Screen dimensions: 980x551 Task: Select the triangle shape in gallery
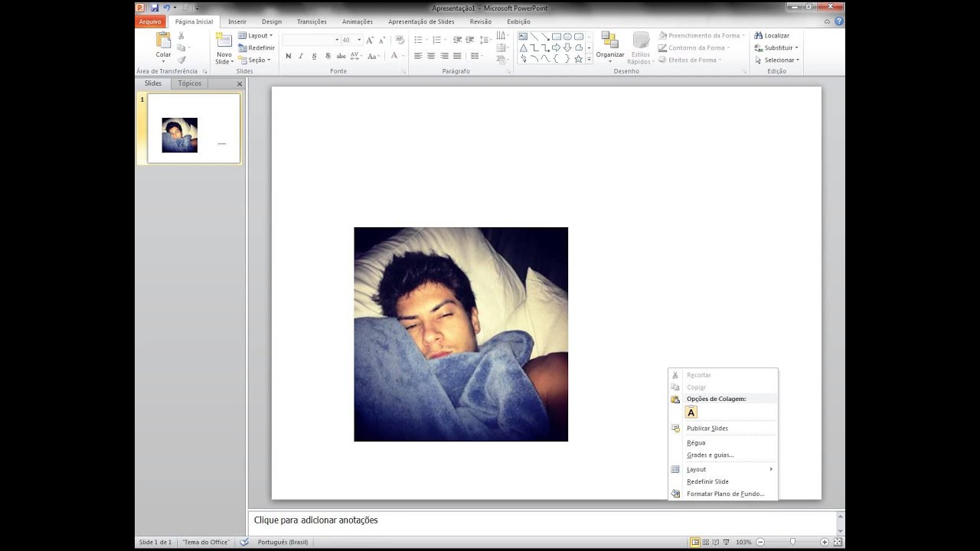(x=523, y=47)
